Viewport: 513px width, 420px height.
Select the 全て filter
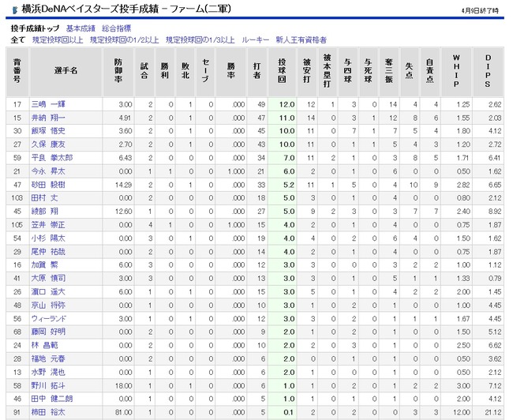click(x=18, y=40)
